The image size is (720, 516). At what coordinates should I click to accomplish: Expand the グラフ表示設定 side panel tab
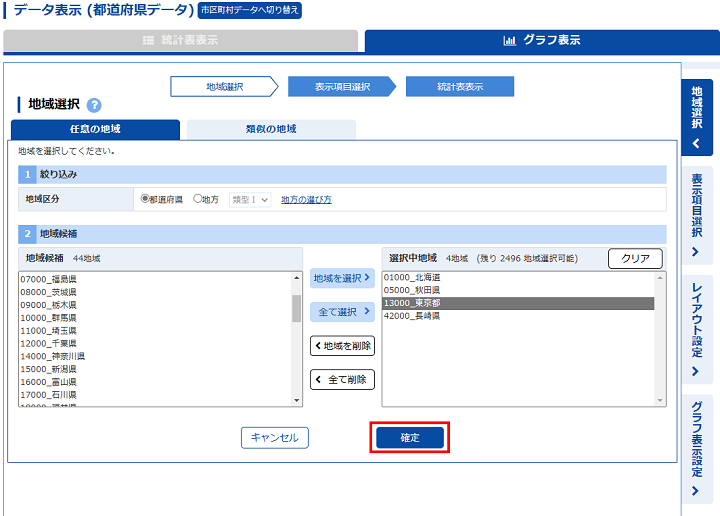(x=697, y=449)
